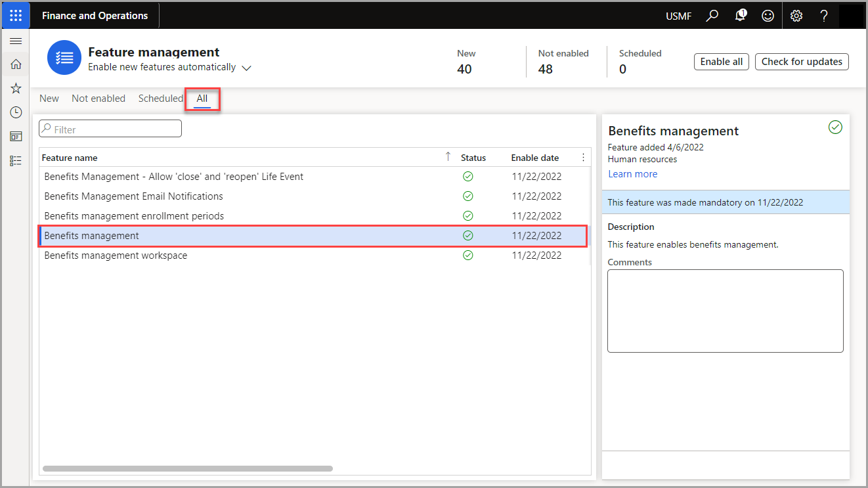
Task: Switch to the New tab
Action: click(x=49, y=99)
